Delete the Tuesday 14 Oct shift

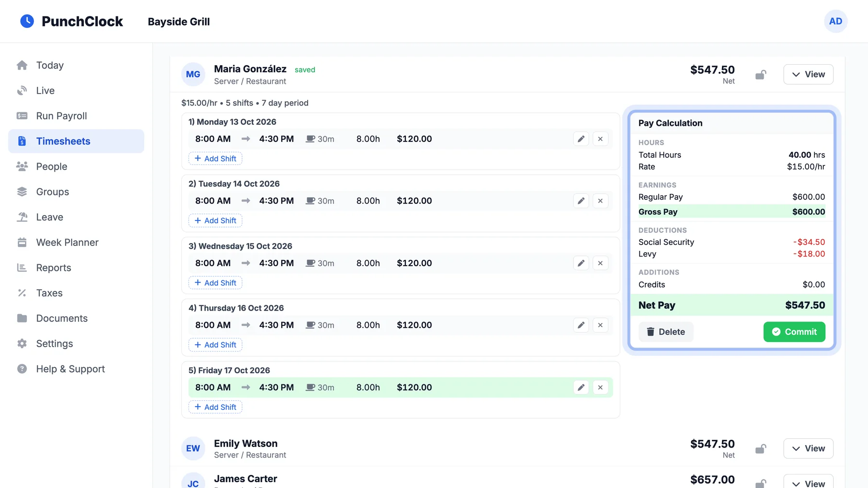pyautogui.click(x=600, y=201)
